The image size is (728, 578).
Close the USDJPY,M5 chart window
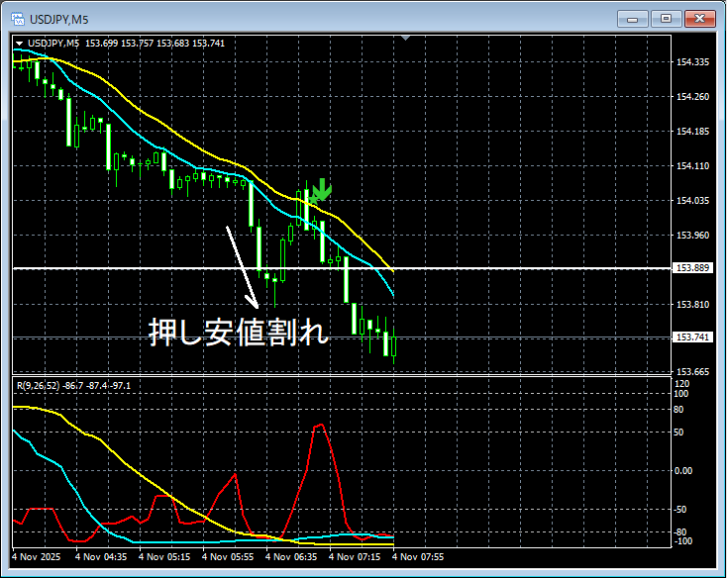700,19
